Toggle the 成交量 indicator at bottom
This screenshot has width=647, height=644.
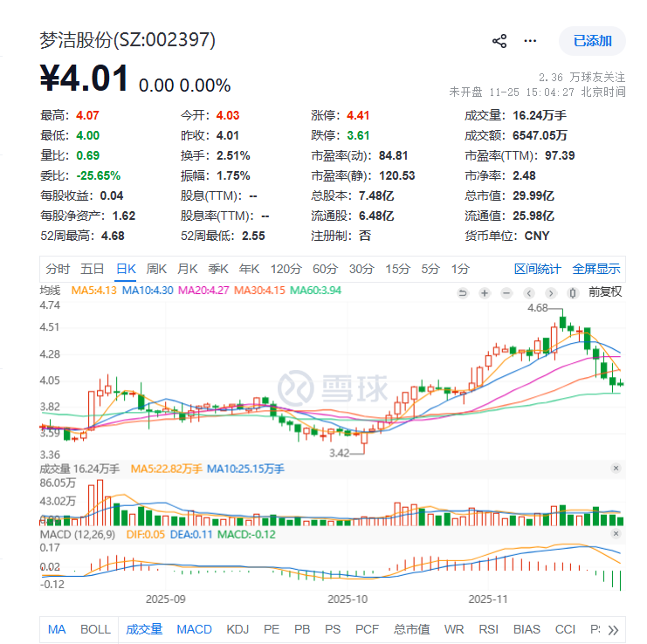[x=144, y=629]
